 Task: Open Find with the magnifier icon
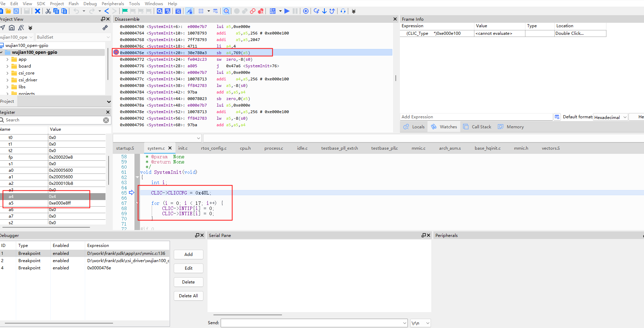click(x=160, y=11)
